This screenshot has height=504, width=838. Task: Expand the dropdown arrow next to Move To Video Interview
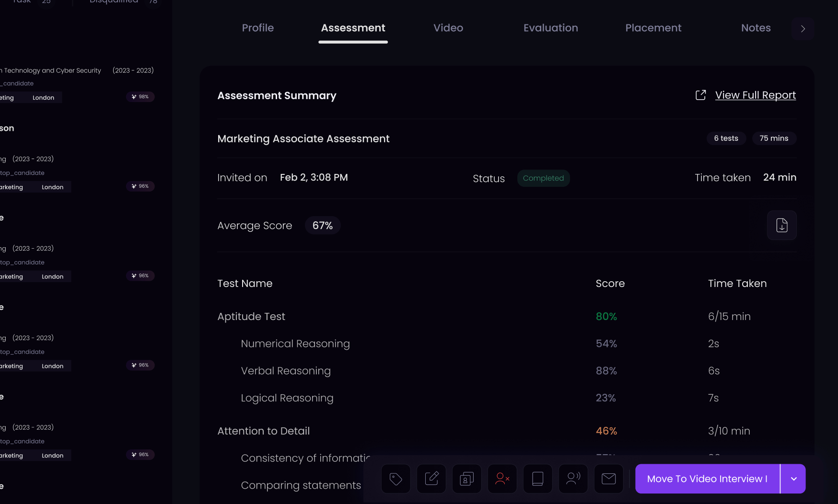coord(793,479)
